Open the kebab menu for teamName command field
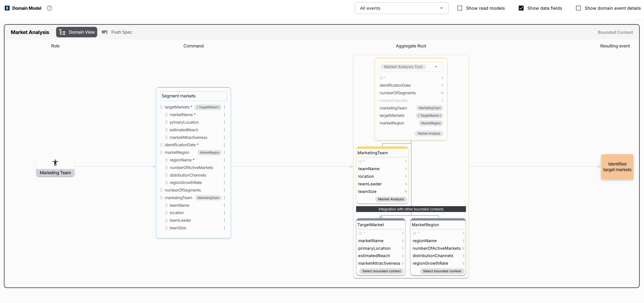Image resolution: width=644 pixels, height=303 pixels. [224, 205]
